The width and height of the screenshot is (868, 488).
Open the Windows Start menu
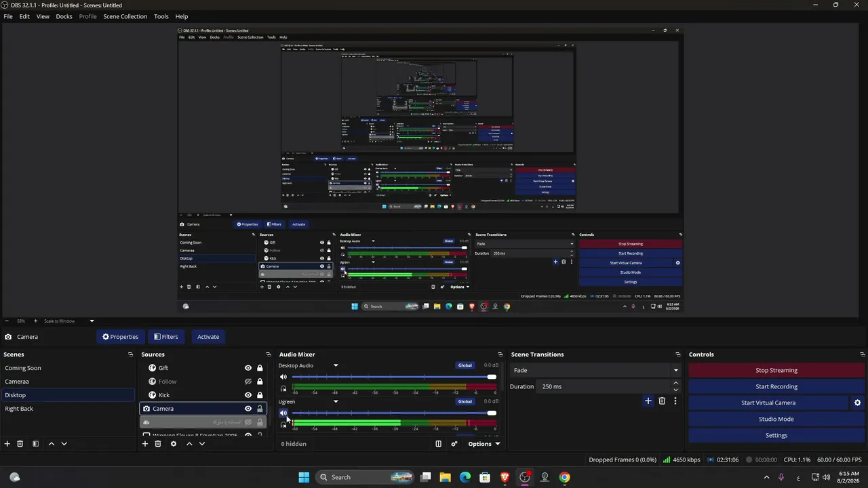(304, 477)
